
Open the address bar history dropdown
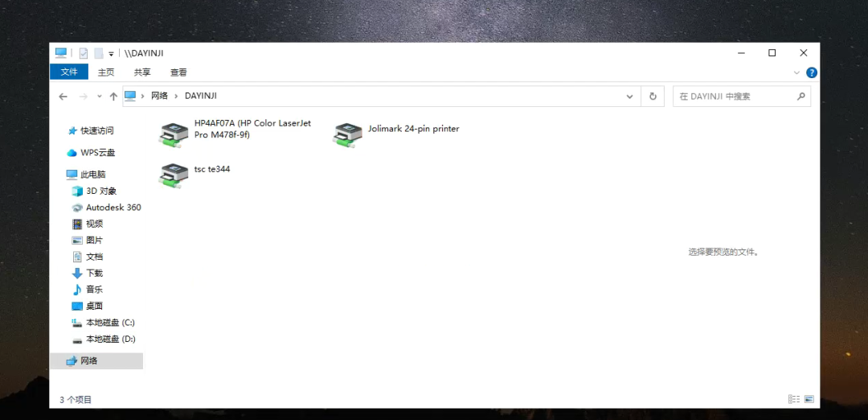pos(630,97)
